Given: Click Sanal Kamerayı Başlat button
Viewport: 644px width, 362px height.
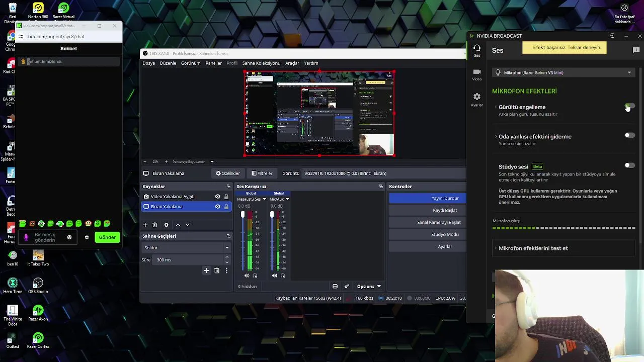Looking at the screenshot, I should (428, 222).
